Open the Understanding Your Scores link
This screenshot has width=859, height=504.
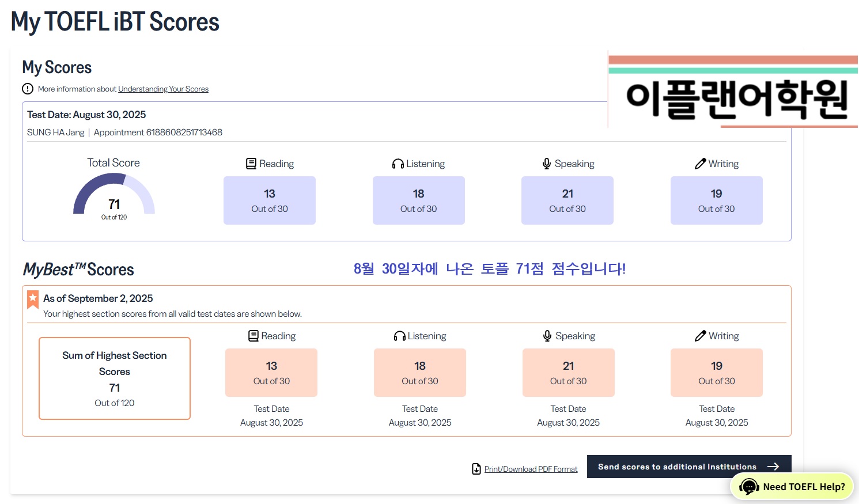click(x=163, y=89)
